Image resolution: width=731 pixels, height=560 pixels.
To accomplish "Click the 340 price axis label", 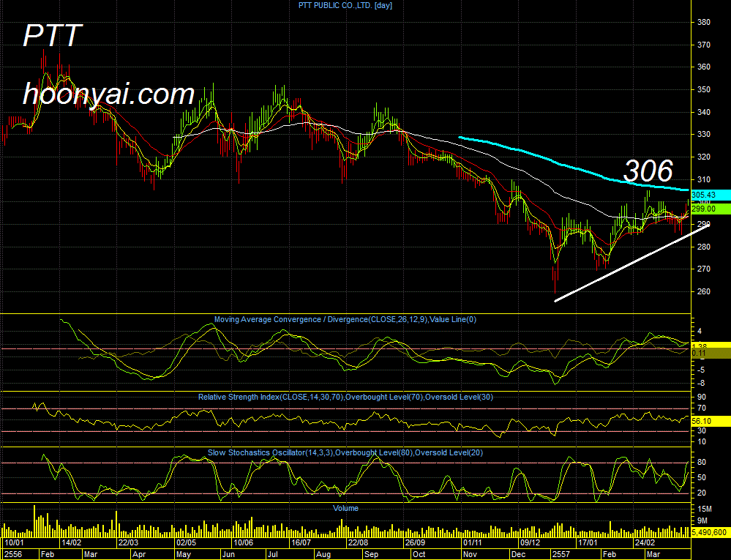I will pos(703,112).
